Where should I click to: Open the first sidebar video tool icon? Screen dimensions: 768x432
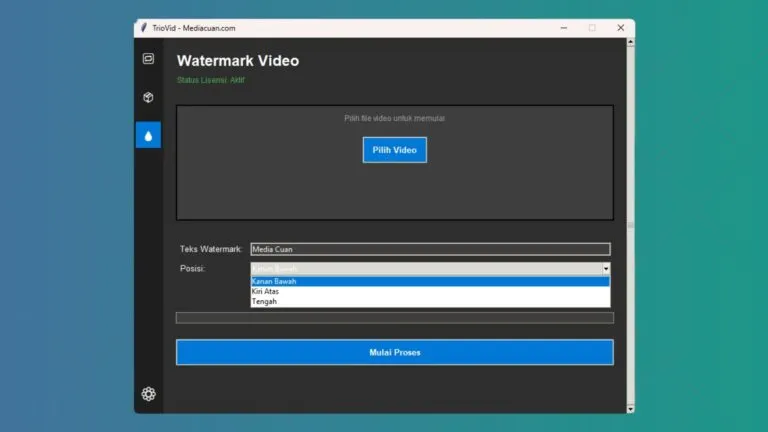click(148, 59)
